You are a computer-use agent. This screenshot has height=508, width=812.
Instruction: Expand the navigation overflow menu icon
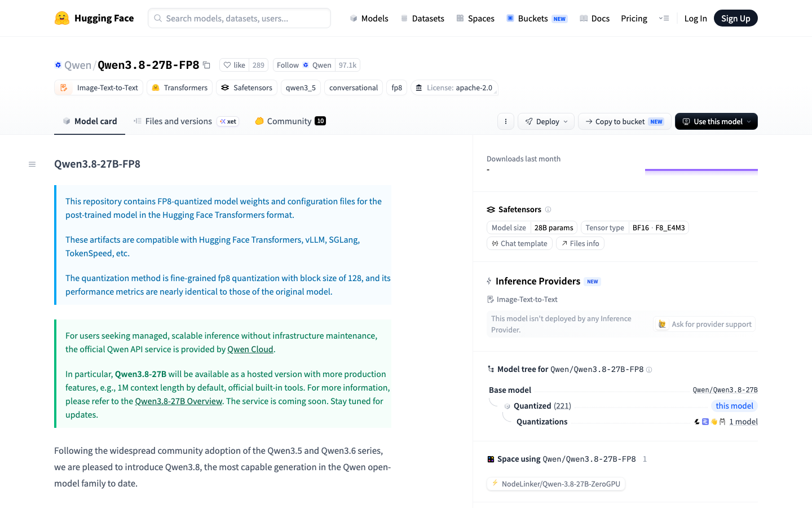click(664, 18)
